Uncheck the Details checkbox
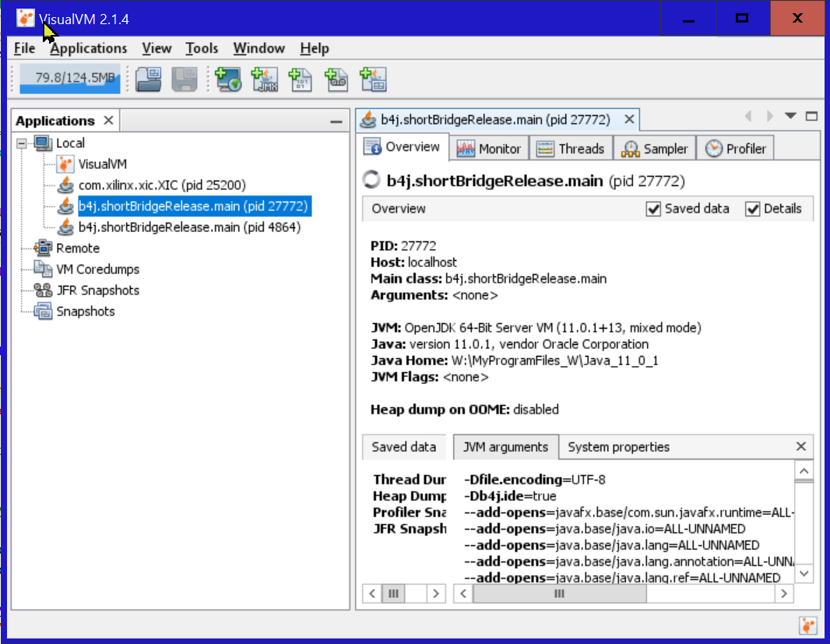Image resolution: width=830 pixels, height=644 pixels. [x=753, y=209]
